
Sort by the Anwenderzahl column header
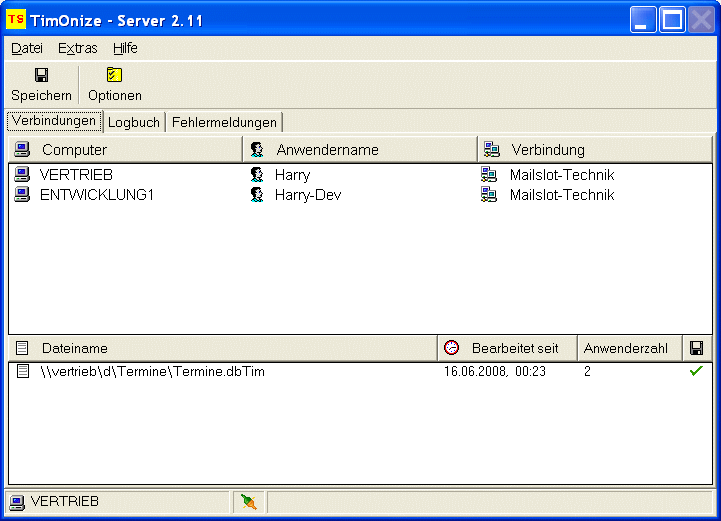coord(629,348)
